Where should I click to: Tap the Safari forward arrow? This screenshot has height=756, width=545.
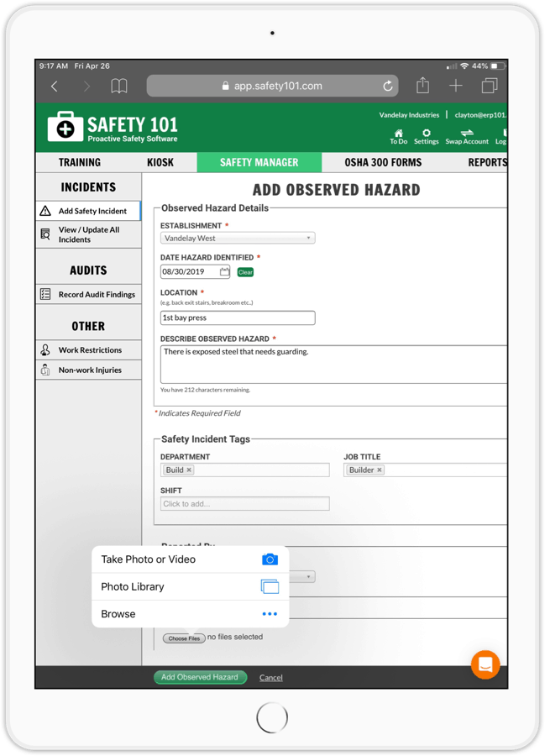click(x=86, y=87)
